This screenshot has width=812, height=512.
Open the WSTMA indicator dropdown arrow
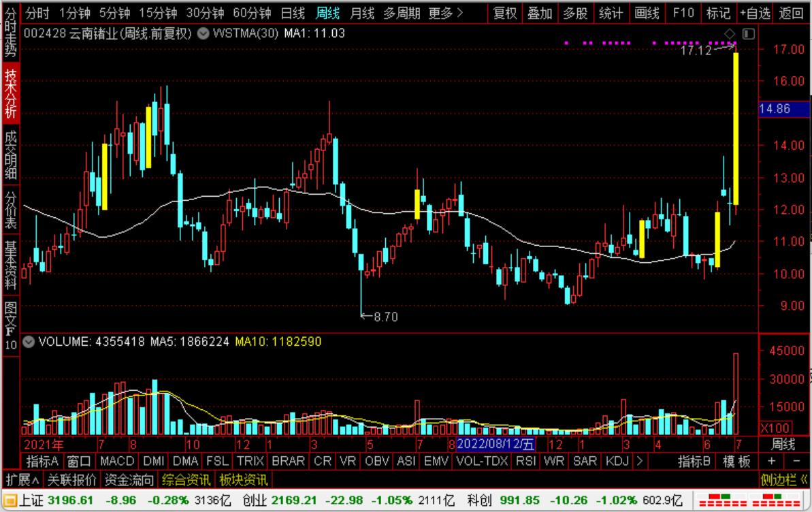(x=204, y=33)
